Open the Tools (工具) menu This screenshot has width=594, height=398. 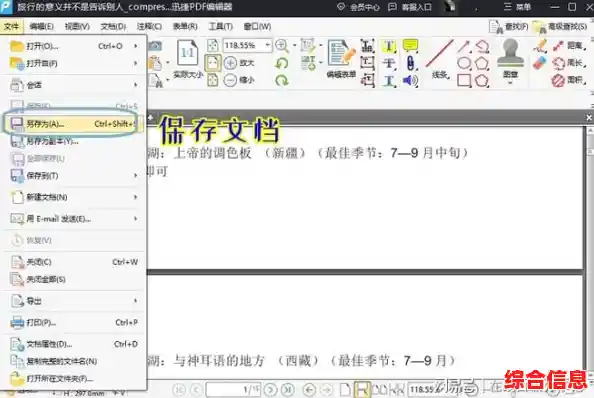220,27
